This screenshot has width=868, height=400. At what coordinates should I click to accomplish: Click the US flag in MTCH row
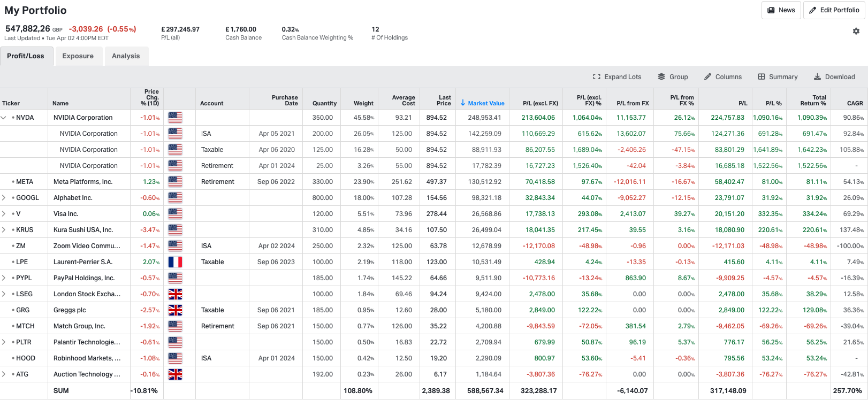pos(175,326)
